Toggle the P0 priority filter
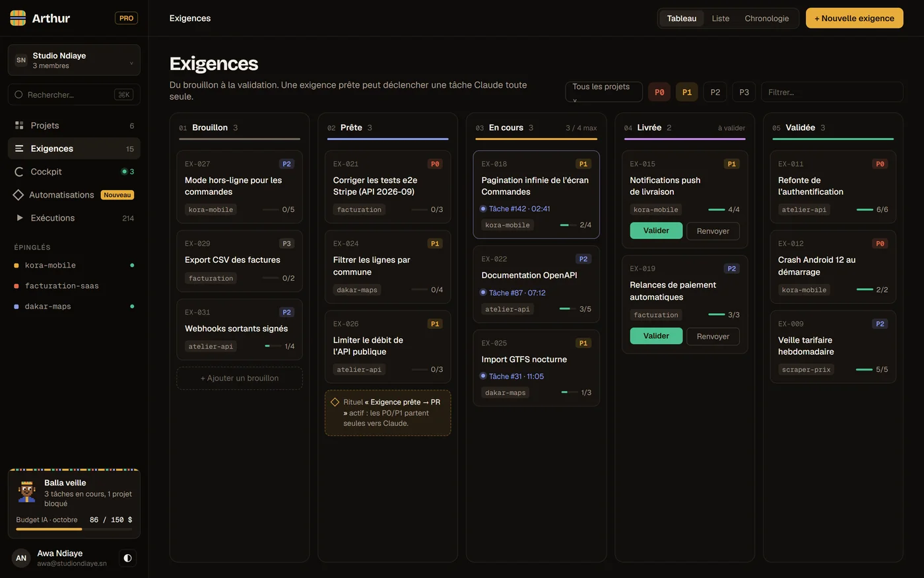924x578 pixels. [x=659, y=92]
